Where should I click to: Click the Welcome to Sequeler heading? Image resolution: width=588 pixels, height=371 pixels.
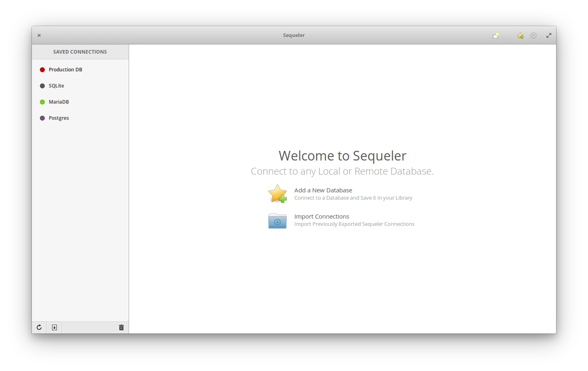[x=342, y=156]
